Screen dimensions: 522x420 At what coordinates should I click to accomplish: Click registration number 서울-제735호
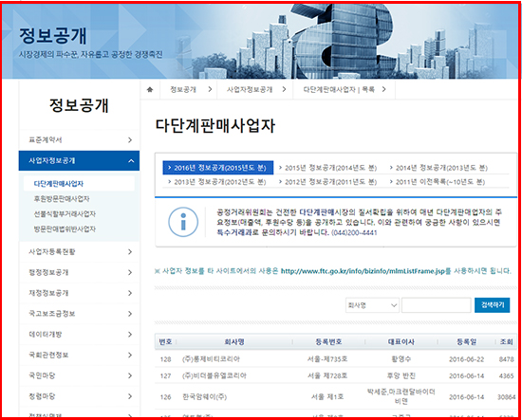click(x=327, y=359)
